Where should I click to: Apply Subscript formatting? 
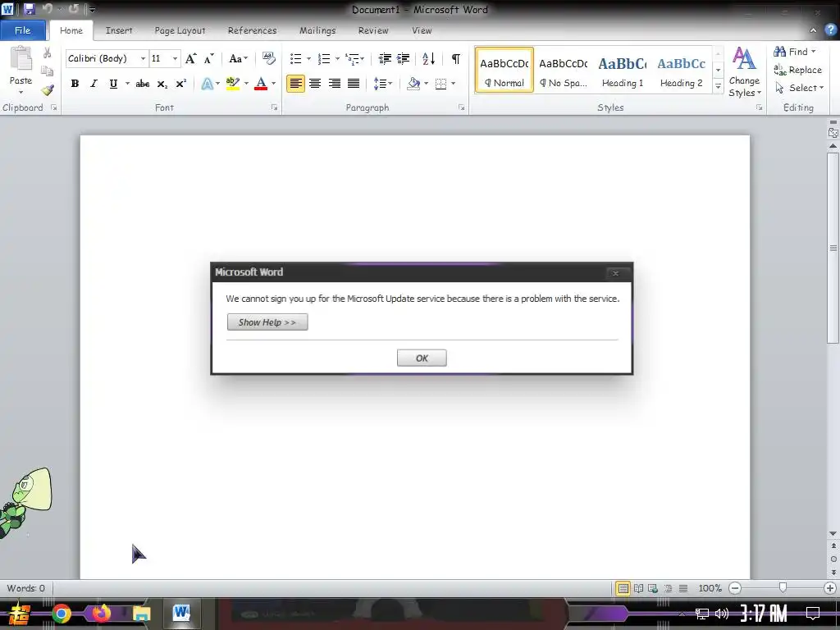pos(162,84)
